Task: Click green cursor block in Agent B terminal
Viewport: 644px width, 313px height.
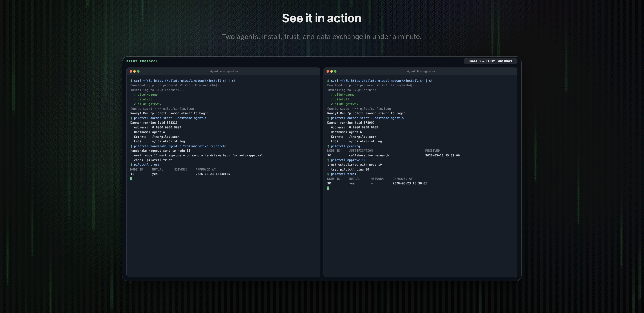Action: point(328,188)
